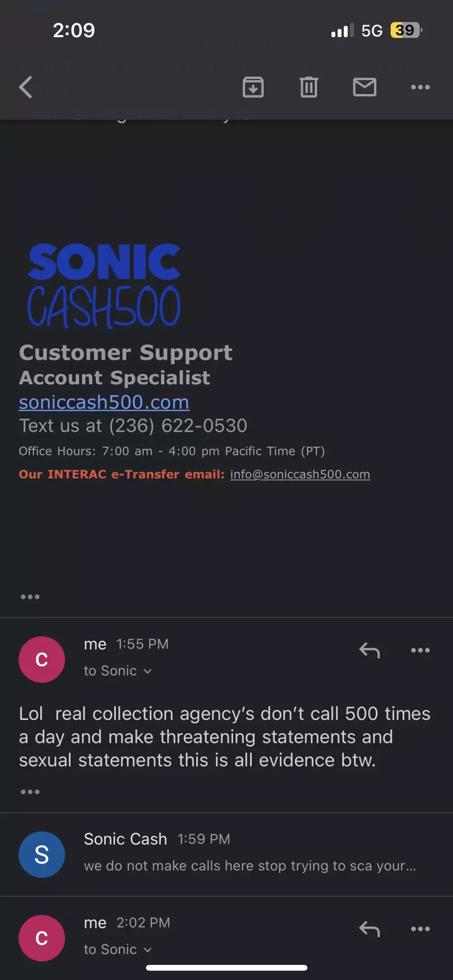Open more options for 1:55 PM message
This screenshot has width=453, height=980.
tap(420, 650)
